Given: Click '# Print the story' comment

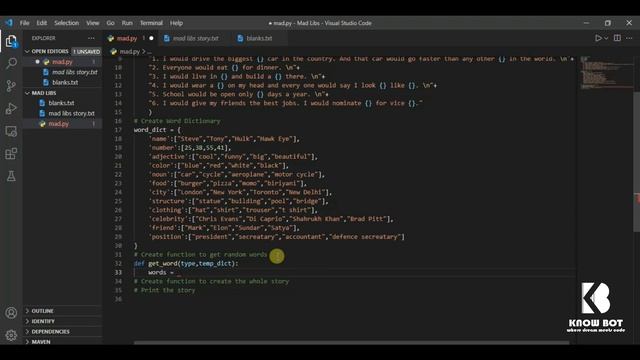Looking at the screenshot, I should (164, 290).
